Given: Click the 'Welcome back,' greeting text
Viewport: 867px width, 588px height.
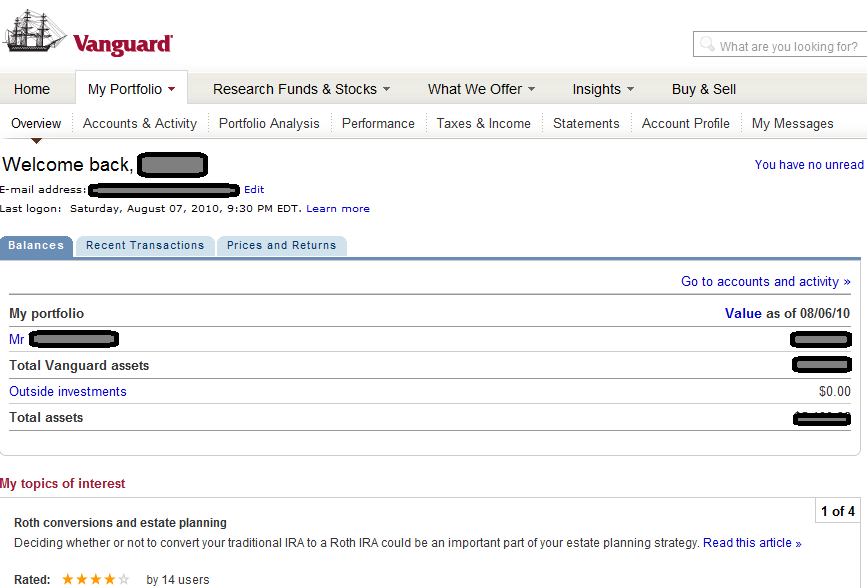Looking at the screenshot, I should [x=67, y=165].
